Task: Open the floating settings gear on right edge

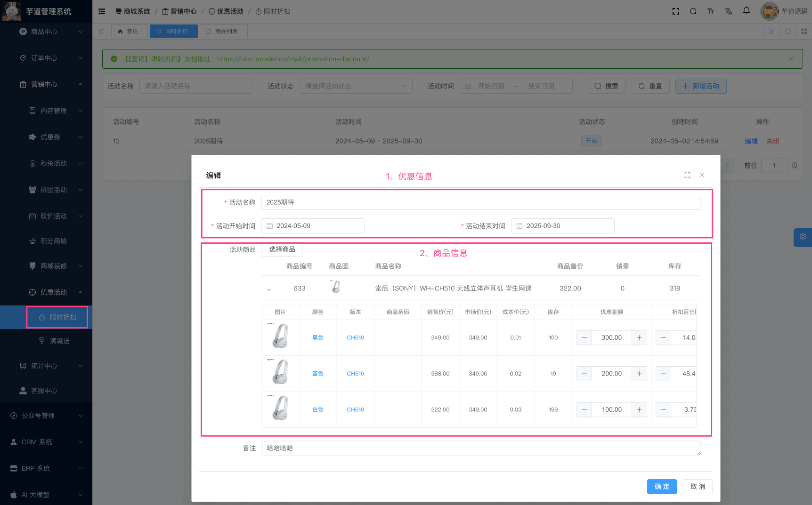Action: point(803,237)
